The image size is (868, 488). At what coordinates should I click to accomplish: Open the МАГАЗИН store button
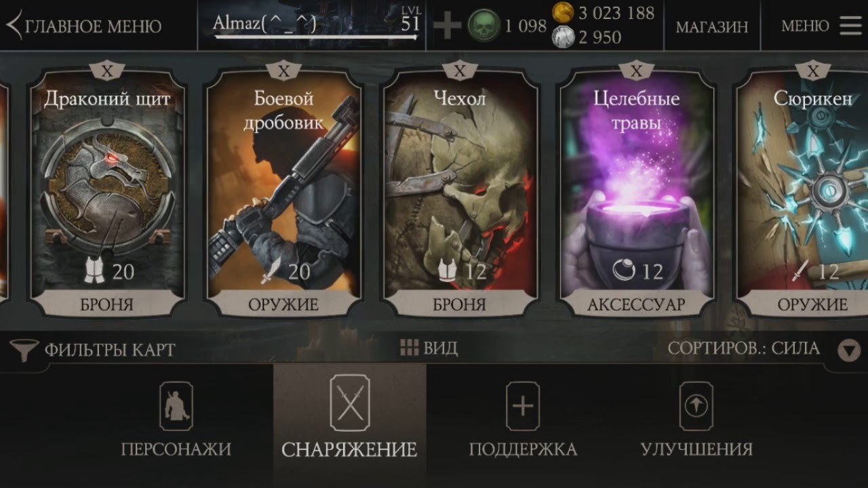tap(712, 26)
